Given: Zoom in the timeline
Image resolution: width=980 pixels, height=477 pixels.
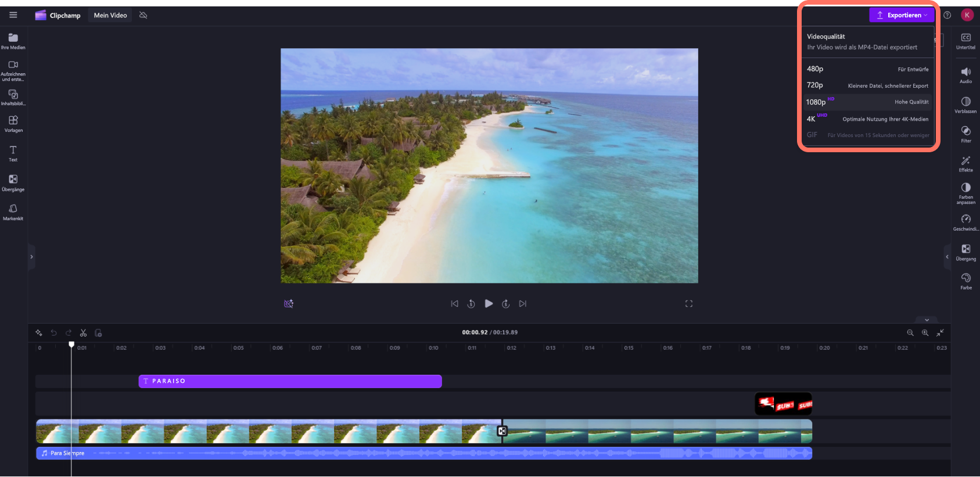Looking at the screenshot, I should pyautogui.click(x=925, y=333).
